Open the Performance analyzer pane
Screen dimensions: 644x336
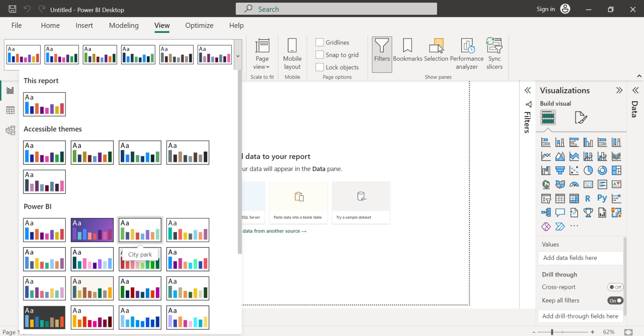467,54
